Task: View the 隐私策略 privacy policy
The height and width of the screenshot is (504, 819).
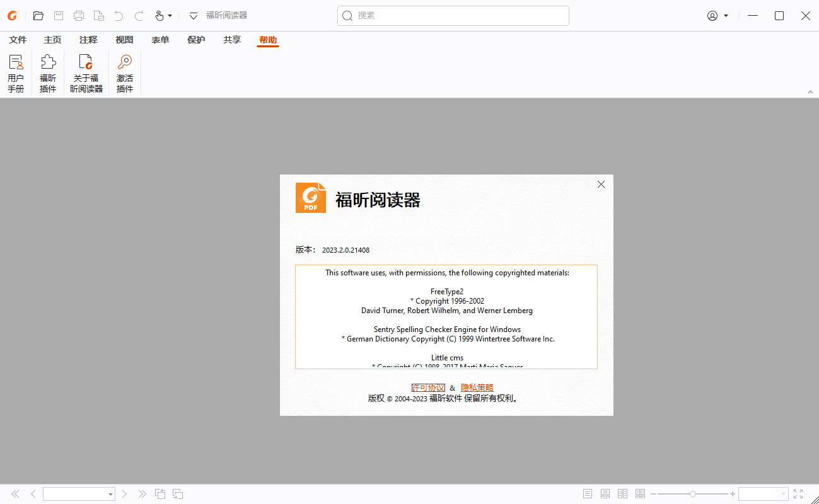Action: click(477, 387)
